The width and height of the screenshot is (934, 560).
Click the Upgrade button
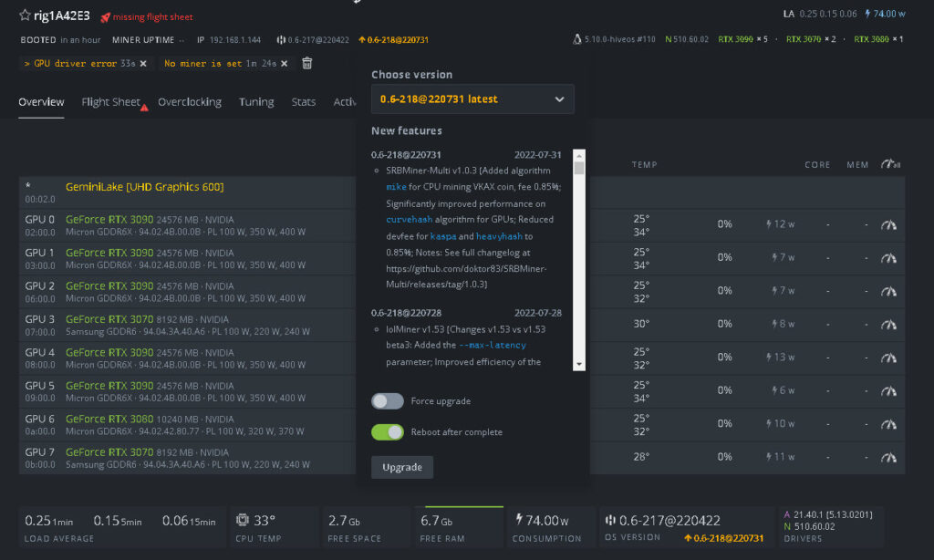coord(402,467)
